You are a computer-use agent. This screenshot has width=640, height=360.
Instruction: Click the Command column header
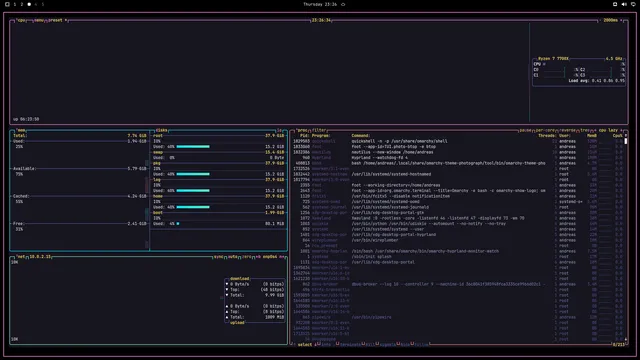(360, 136)
